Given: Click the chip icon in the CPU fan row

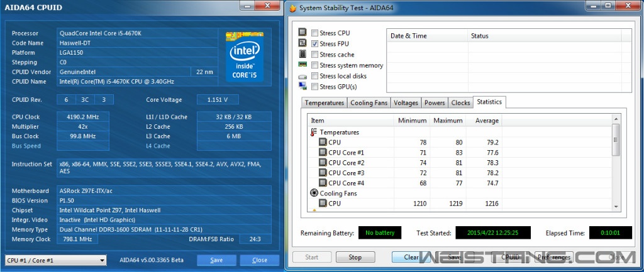Looking at the screenshot, I should [x=323, y=203].
